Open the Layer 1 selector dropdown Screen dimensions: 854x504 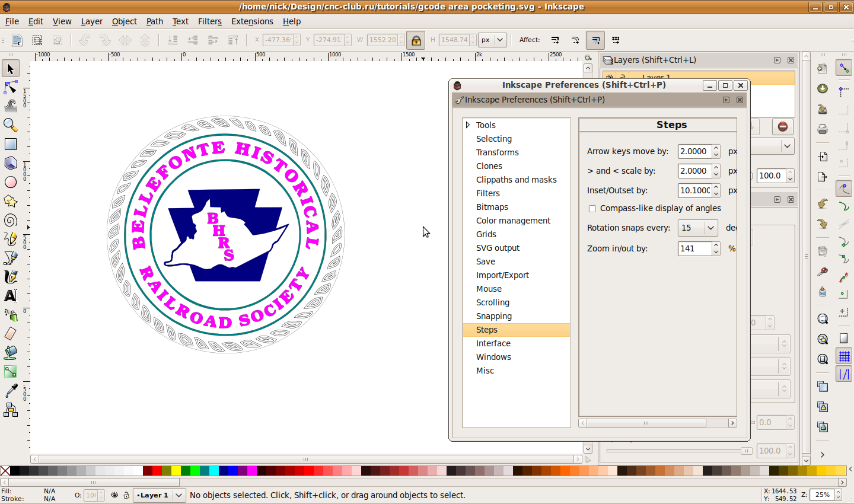160,495
